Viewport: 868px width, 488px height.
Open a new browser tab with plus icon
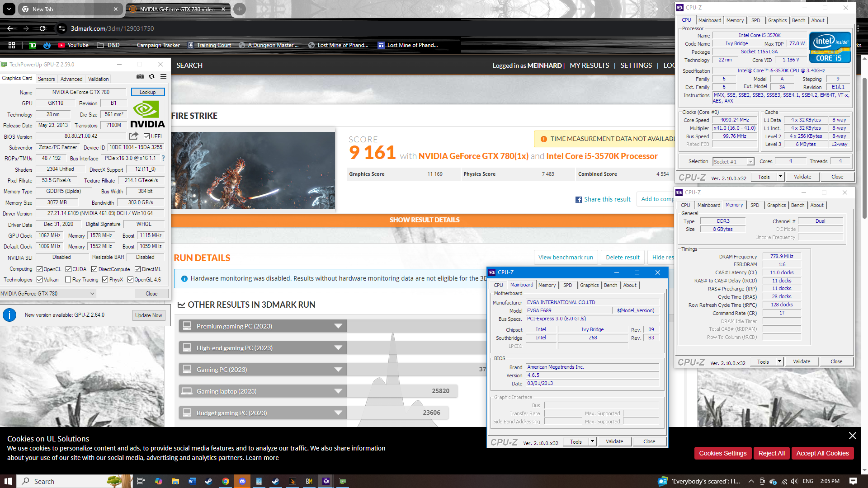point(240,9)
